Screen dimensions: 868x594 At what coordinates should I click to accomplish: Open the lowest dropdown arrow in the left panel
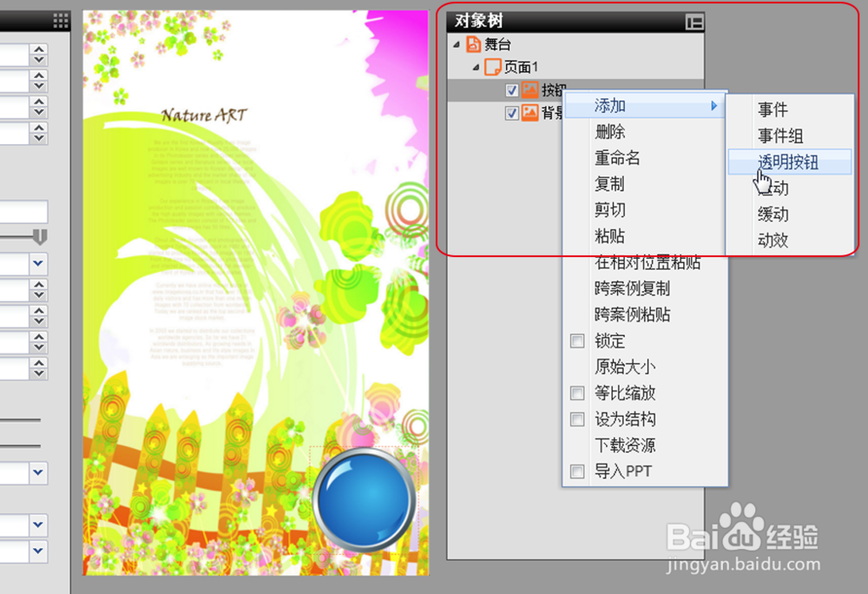tap(38, 551)
